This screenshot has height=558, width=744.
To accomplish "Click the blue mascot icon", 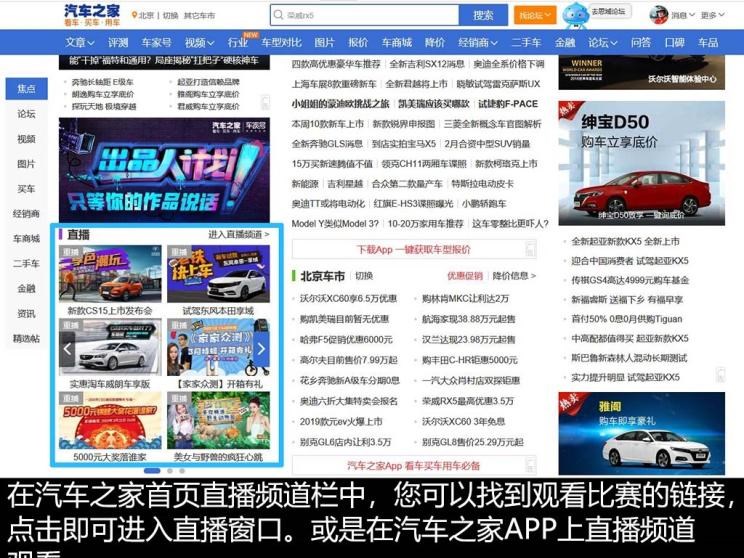I will [x=575, y=15].
